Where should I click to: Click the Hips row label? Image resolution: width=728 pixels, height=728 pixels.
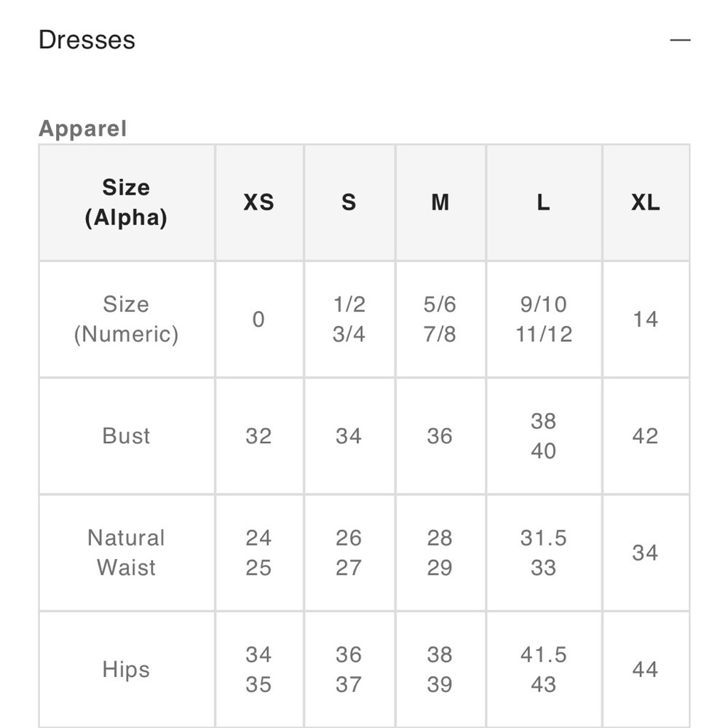coord(127,670)
